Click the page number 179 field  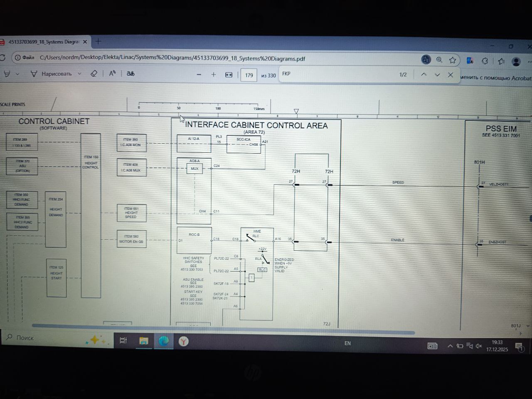pos(249,75)
